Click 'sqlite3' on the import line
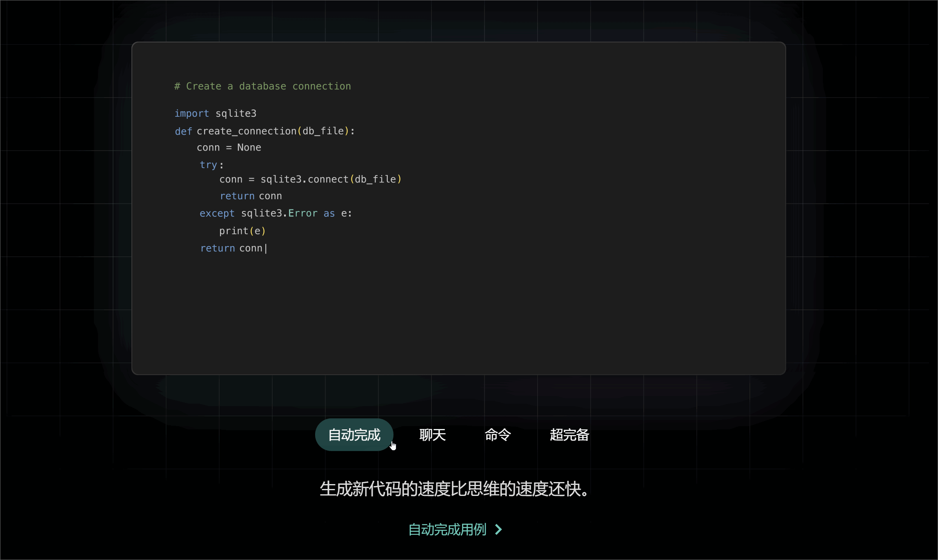Screen dimensions: 938x560 236,113
